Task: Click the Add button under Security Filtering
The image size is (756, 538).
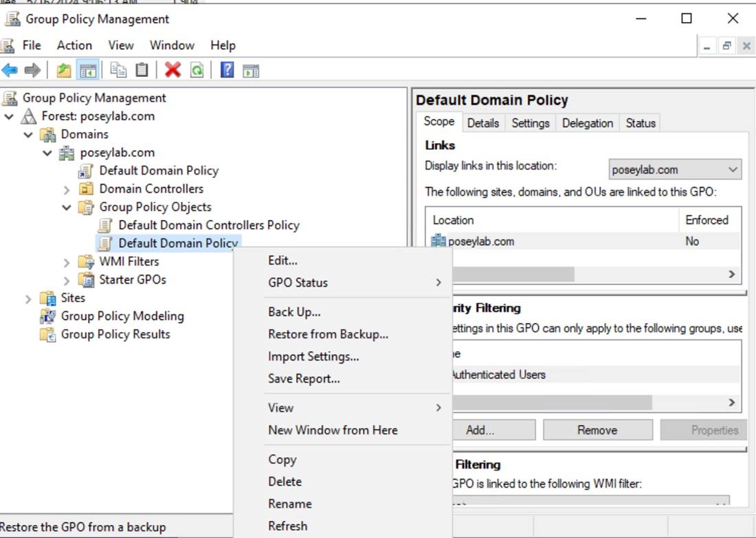Action: click(495, 429)
